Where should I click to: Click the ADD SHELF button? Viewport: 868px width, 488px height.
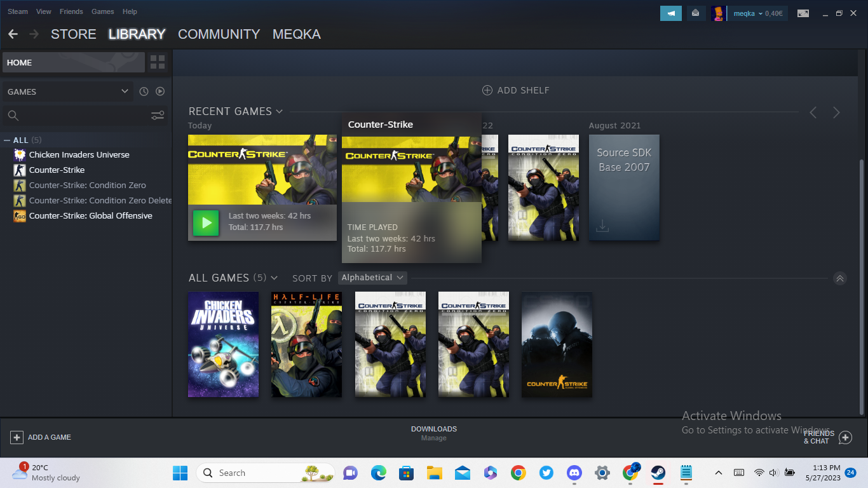[x=515, y=90]
